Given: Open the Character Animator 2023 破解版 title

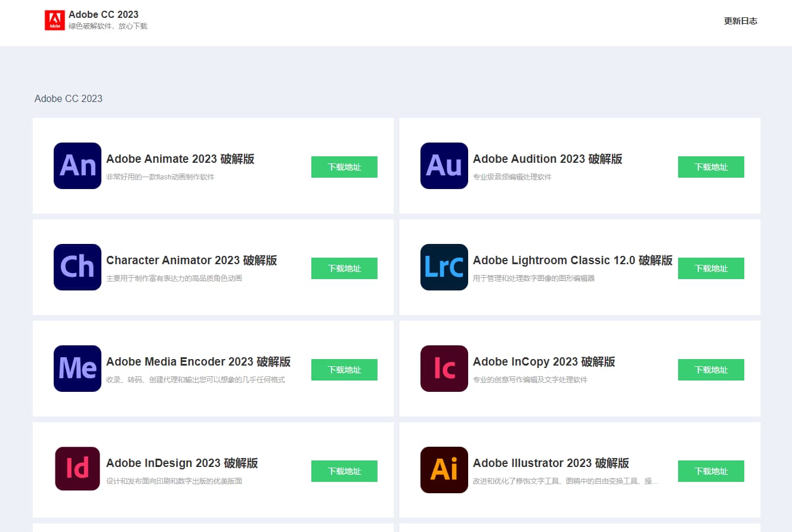Looking at the screenshot, I should 191,261.
